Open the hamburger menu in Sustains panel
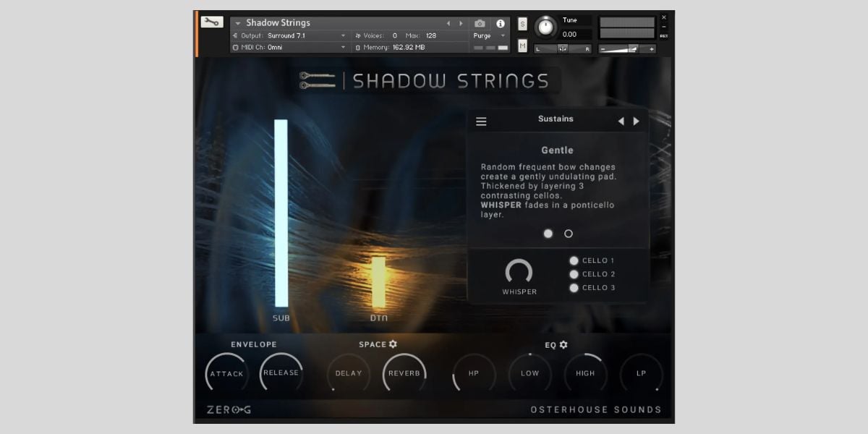 481,122
